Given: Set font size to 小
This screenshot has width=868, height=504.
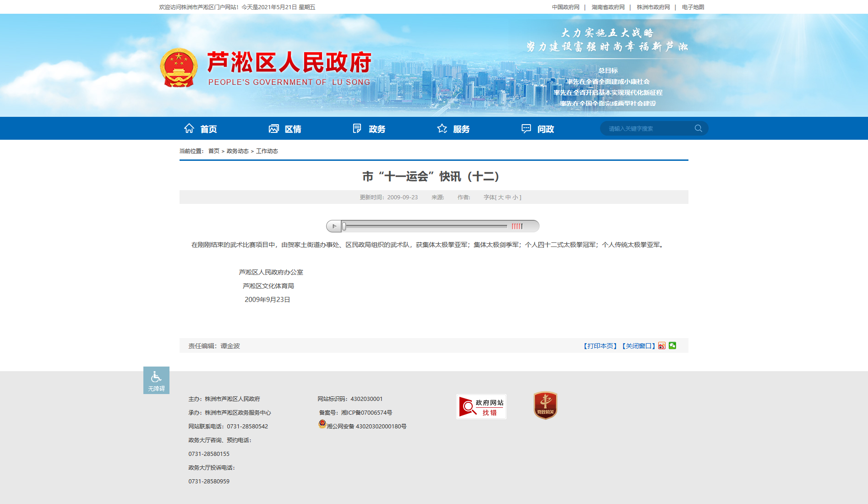Looking at the screenshot, I should 515,197.
